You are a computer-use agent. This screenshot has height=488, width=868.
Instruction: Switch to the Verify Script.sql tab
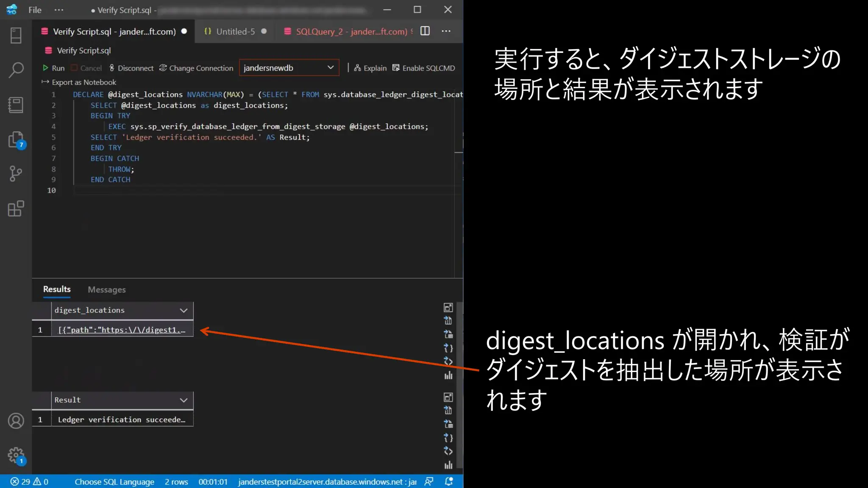[x=114, y=31]
